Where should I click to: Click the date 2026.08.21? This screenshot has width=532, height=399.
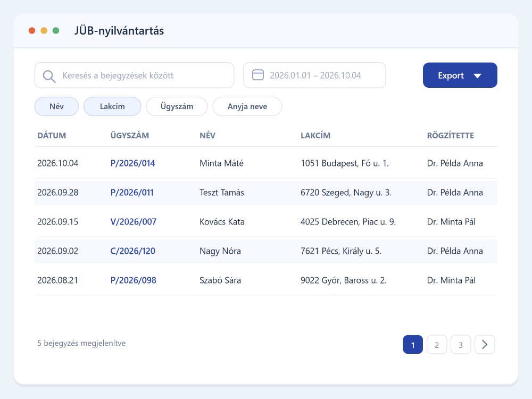57,280
